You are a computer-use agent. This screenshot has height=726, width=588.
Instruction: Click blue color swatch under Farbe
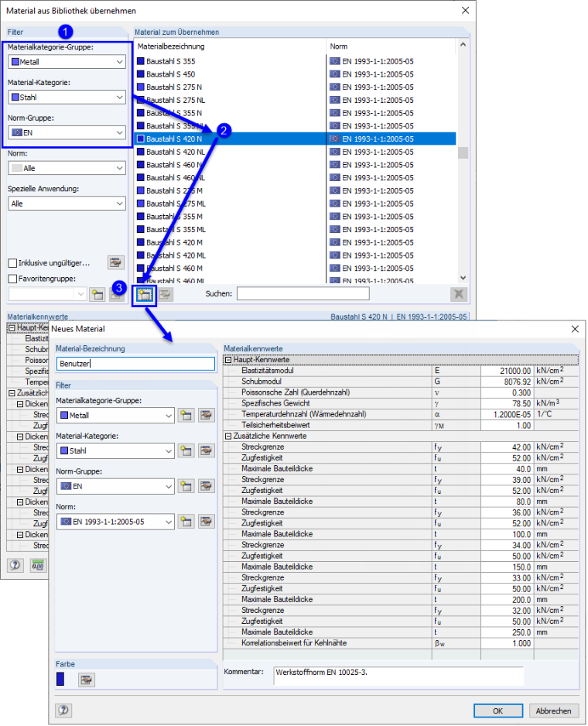(x=60, y=680)
